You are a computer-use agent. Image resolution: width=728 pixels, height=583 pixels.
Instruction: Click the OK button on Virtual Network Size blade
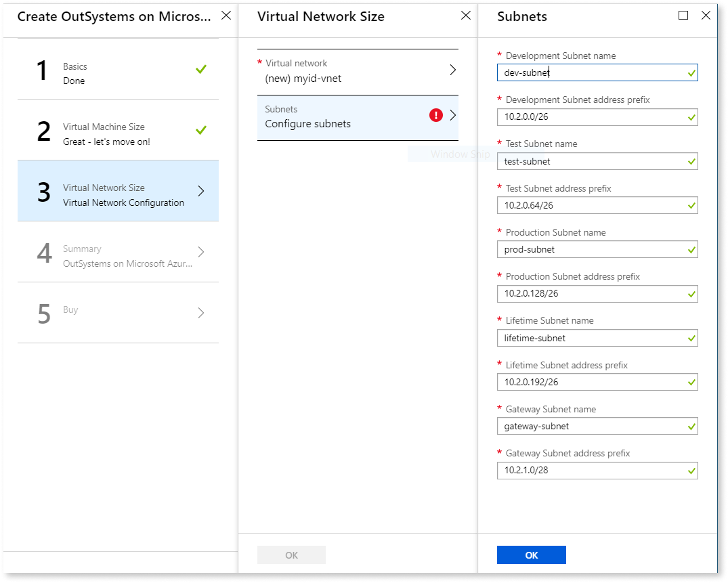coord(291,555)
